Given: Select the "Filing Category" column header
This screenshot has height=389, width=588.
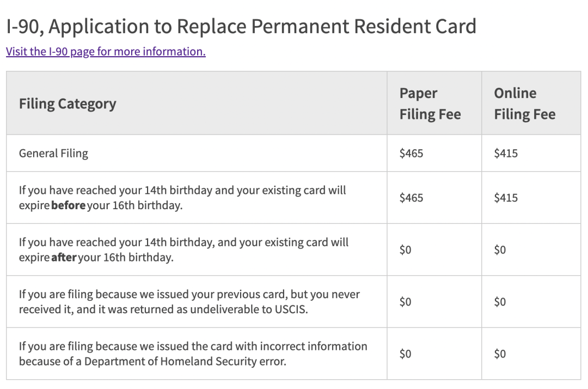Looking at the screenshot, I should 68,104.
